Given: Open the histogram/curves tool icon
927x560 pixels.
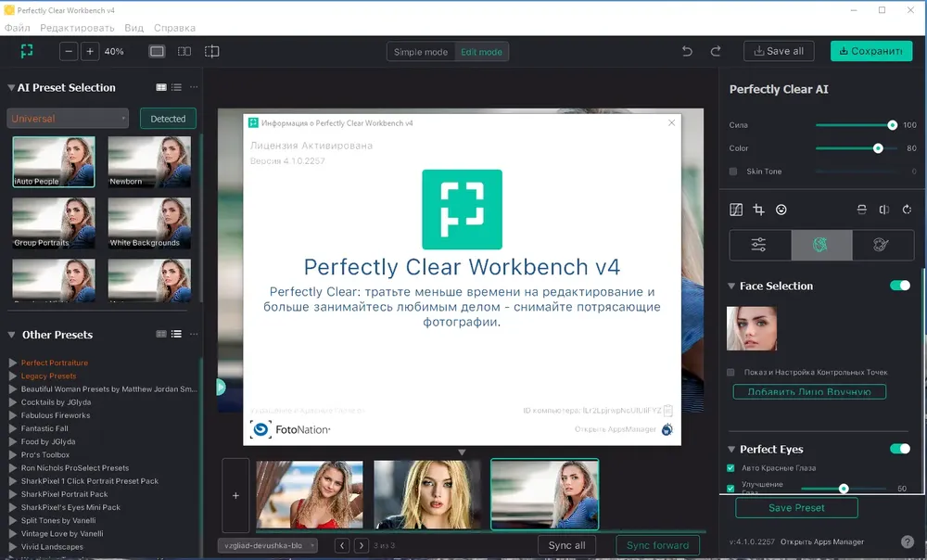Looking at the screenshot, I should tap(736, 210).
